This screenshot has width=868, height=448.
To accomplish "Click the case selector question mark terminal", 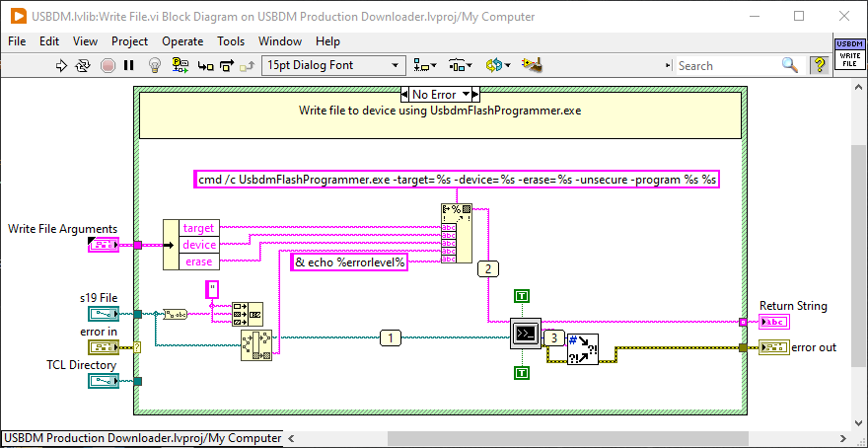I will coord(137,347).
